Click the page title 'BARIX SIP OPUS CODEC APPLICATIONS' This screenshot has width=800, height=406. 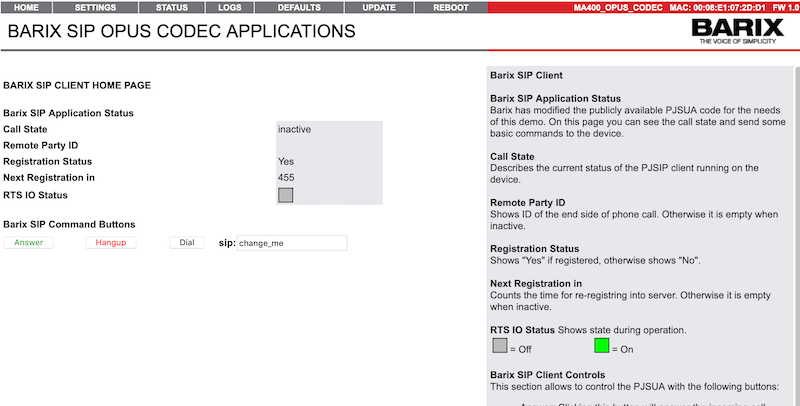[182, 32]
